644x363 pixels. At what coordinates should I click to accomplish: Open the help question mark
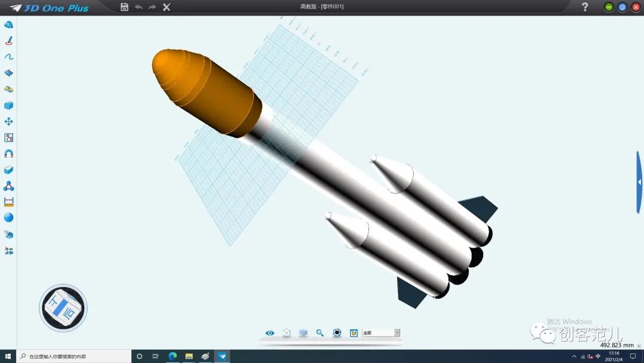[585, 7]
